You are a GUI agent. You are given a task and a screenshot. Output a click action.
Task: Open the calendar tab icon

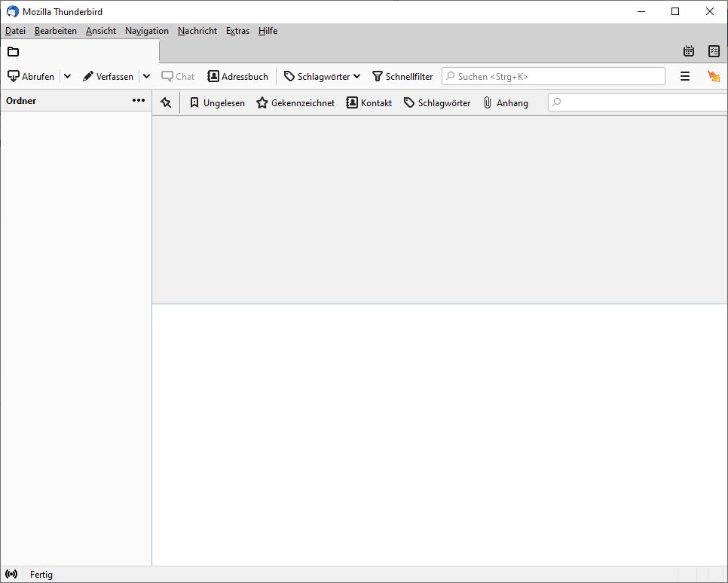pyautogui.click(x=689, y=51)
